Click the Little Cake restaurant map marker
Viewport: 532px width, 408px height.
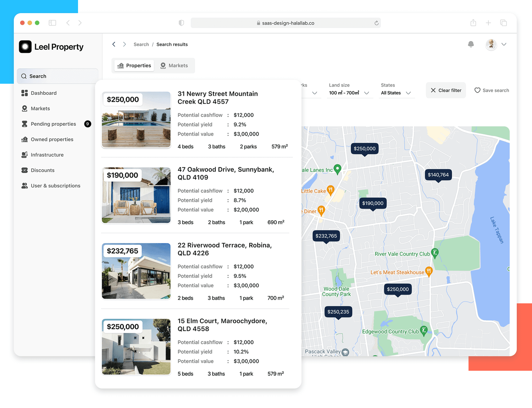pos(331,191)
